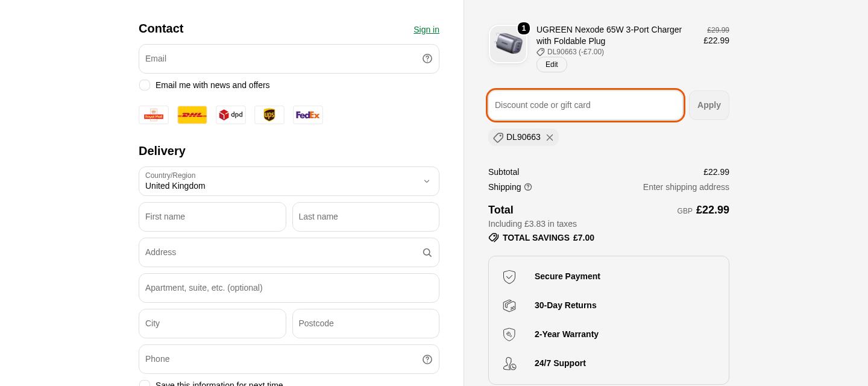
Task: Focus the City input field
Action: tap(212, 323)
